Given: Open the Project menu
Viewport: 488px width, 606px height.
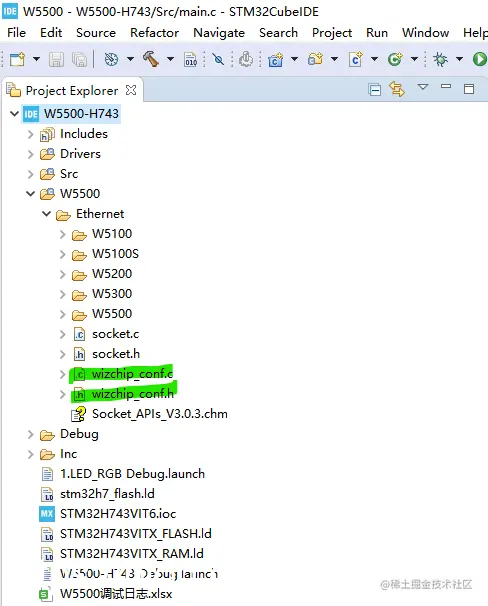Looking at the screenshot, I should [332, 33].
